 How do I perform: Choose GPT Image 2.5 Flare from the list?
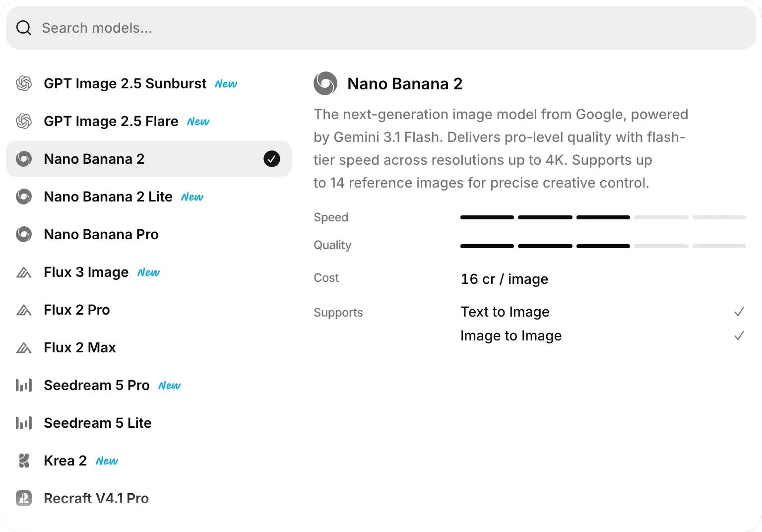click(149, 121)
